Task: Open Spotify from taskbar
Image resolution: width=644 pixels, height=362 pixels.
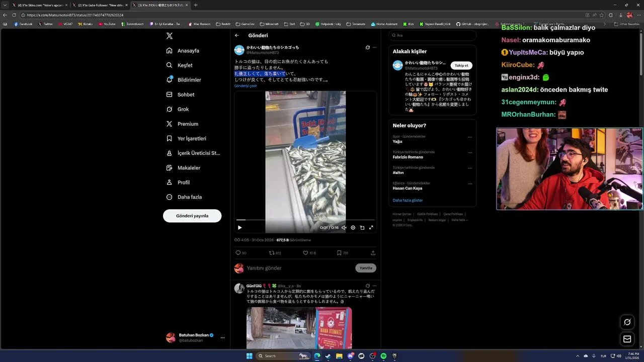Action: click(x=383, y=356)
